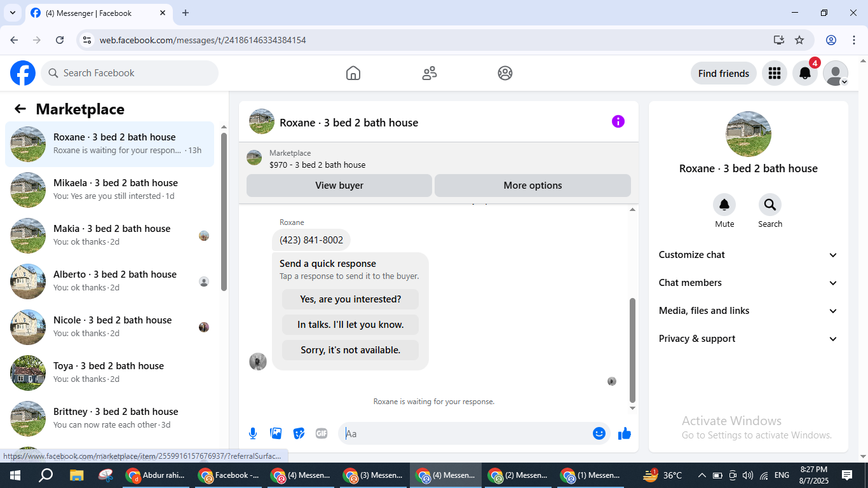Click the chat list scrollbar
The image size is (868, 488).
(x=224, y=212)
